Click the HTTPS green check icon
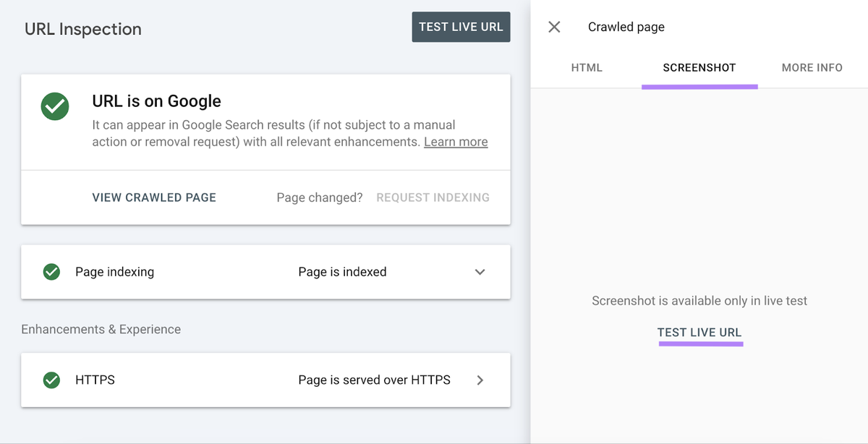 (x=51, y=380)
